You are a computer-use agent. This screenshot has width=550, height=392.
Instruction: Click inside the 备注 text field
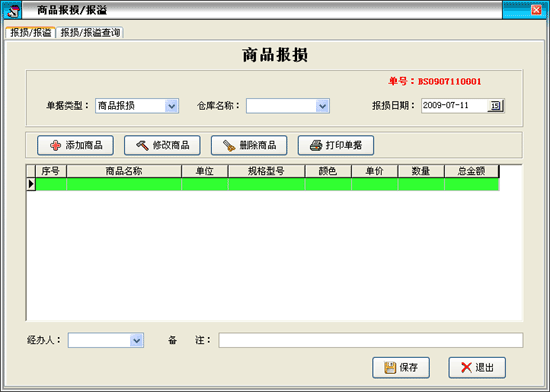tap(371, 340)
